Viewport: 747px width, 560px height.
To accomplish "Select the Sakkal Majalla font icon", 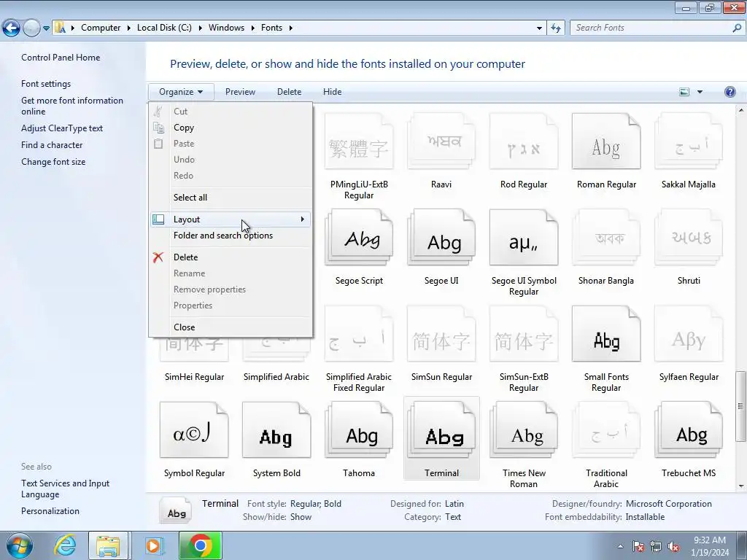I will [x=689, y=142].
